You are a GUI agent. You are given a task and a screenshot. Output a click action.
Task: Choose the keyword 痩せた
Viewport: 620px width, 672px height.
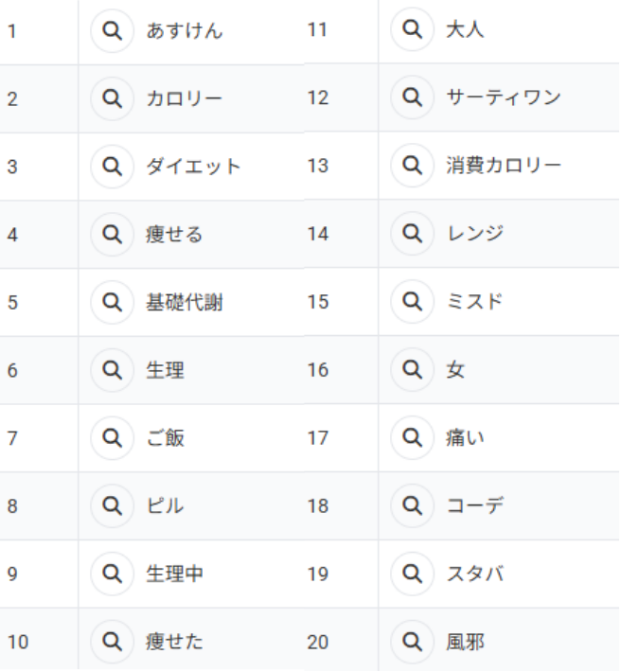pyautogui.click(x=174, y=643)
